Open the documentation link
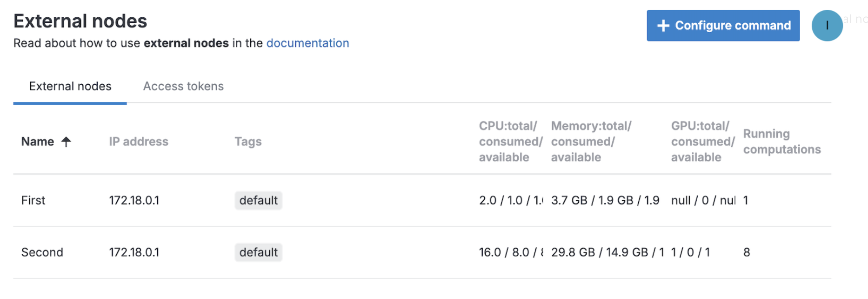Image resolution: width=868 pixels, height=299 pixels. [307, 43]
